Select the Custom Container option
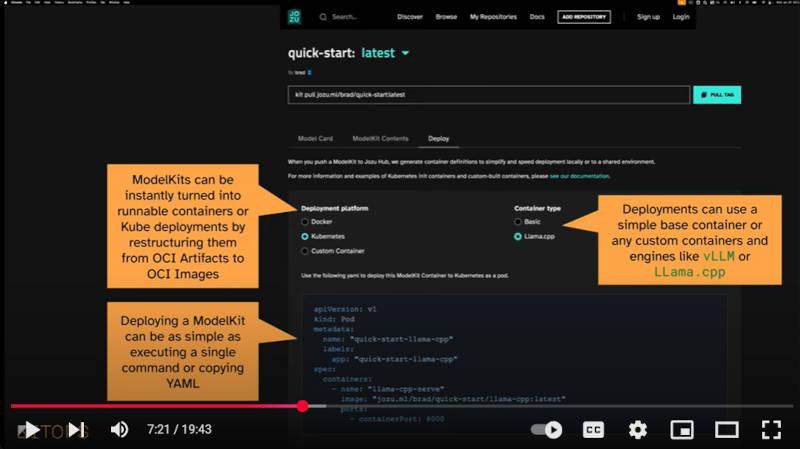The height and width of the screenshot is (449, 800). [305, 251]
